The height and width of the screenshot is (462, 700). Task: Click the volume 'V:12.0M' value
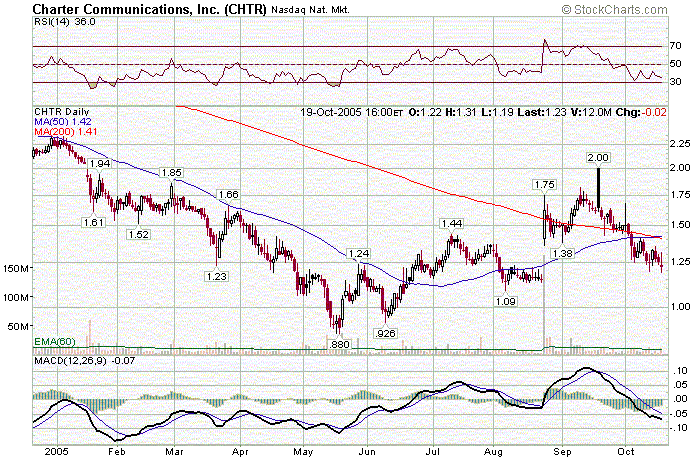[x=591, y=112]
